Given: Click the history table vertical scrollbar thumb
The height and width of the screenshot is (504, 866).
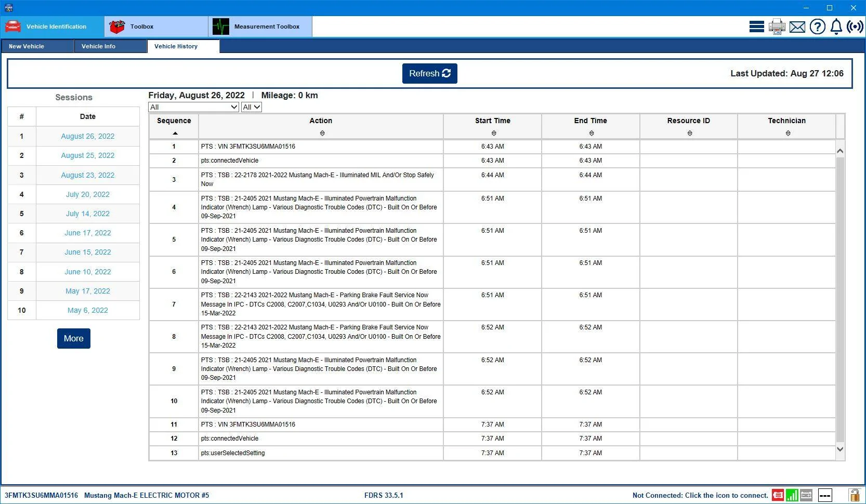Looking at the screenshot, I should pyautogui.click(x=840, y=299).
